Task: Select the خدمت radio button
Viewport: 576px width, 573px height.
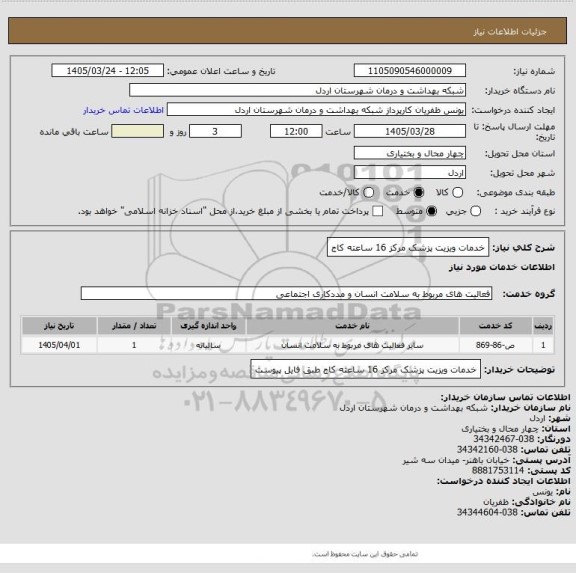Action: pyautogui.click(x=419, y=192)
